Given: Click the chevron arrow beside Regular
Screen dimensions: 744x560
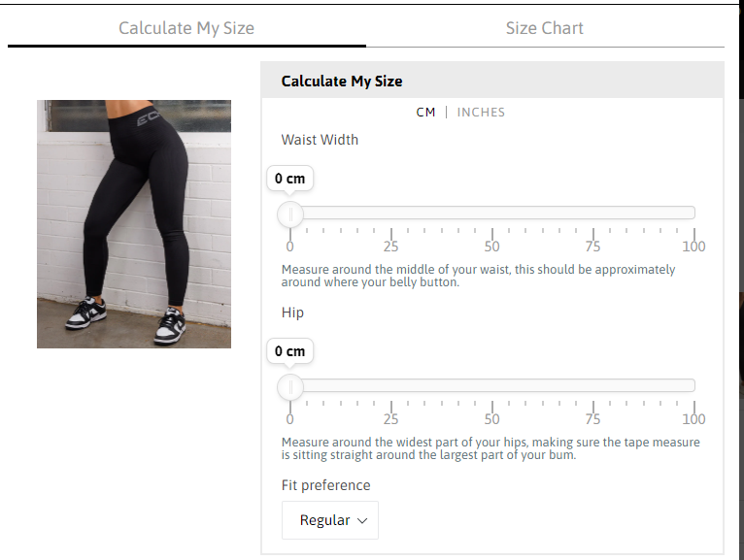Looking at the screenshot, I should click(x=362, y=520).
